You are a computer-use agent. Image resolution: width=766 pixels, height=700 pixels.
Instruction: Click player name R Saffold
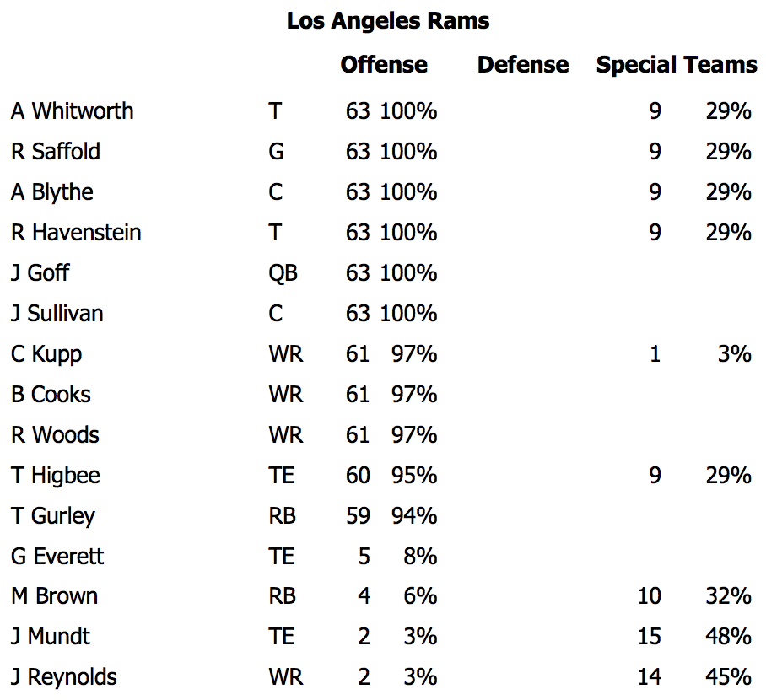coord(56,152)
